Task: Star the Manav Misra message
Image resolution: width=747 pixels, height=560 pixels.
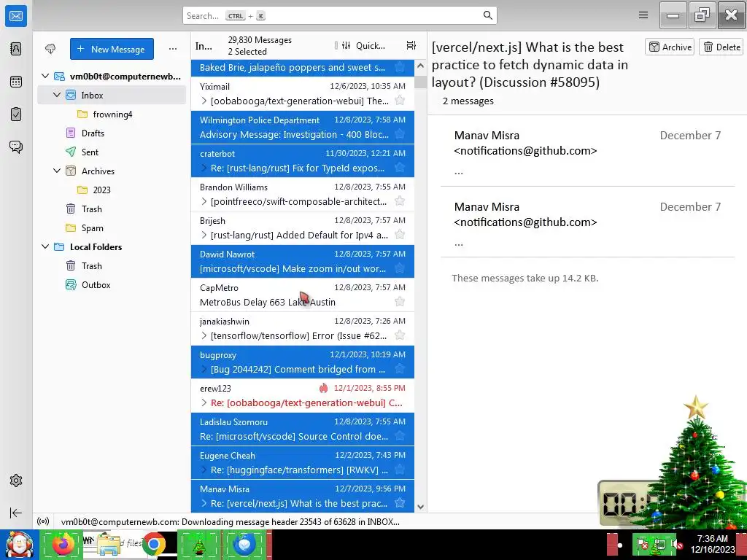Action: pyautogui.click(x=400, y=503)
